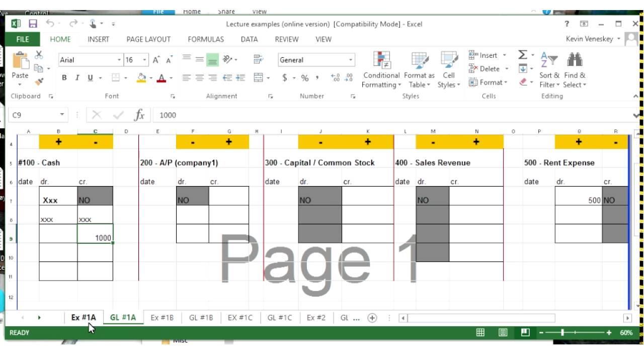
Task: Expand the Name Box dropdown for C9
Action: tap(62, 115)
